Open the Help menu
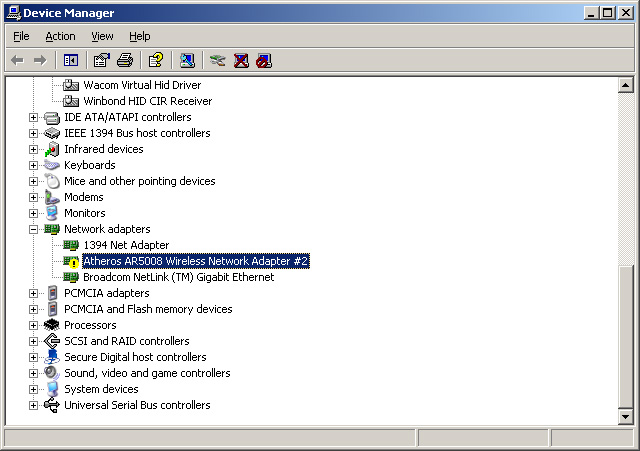 point(140,36)
